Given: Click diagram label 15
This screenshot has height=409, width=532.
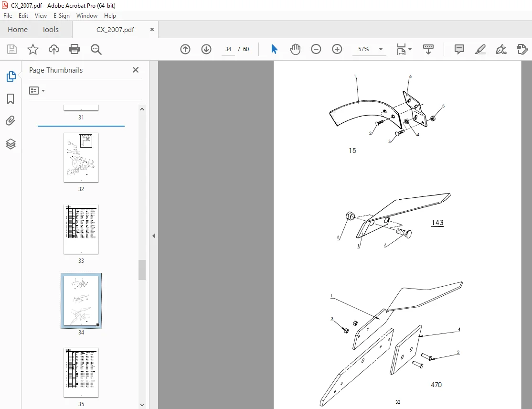Looking at the screenshot, I should coord(352,151).
